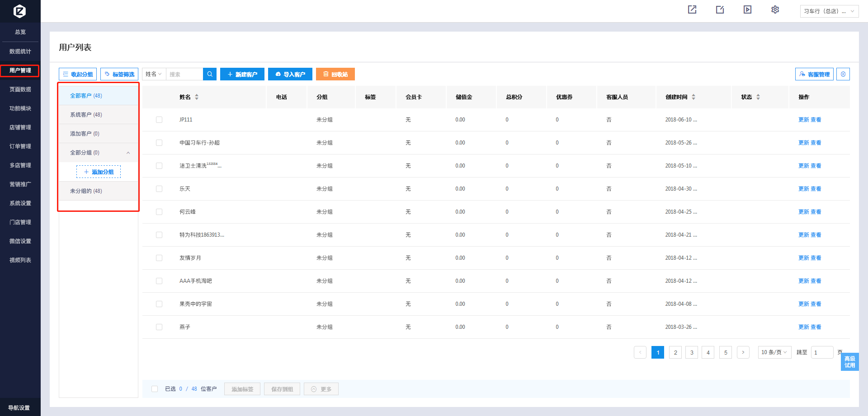Open the column settings gear icon
Screen dimensions: 868x416
pos(843,74)
